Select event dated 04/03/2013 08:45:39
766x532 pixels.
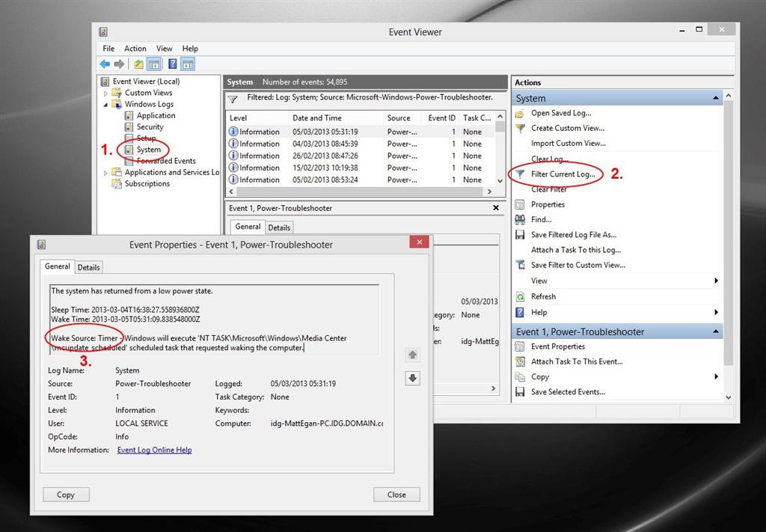pos(361,144)
